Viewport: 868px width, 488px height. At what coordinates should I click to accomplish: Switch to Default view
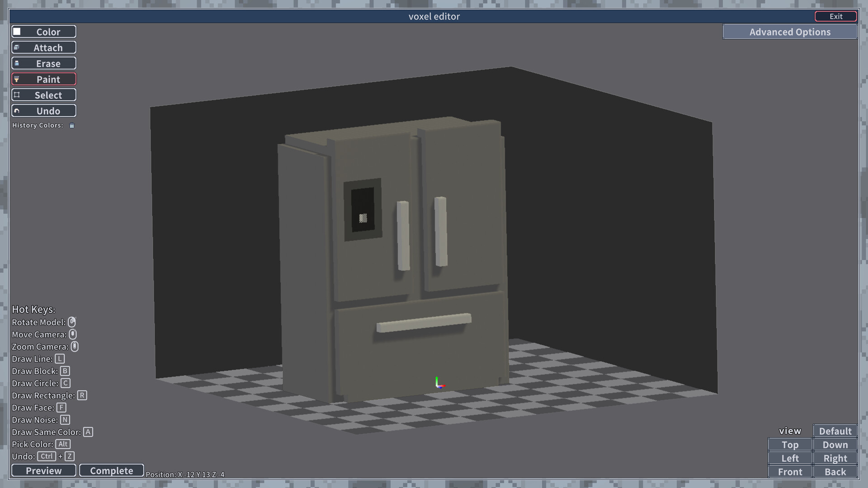pos(835,431)
